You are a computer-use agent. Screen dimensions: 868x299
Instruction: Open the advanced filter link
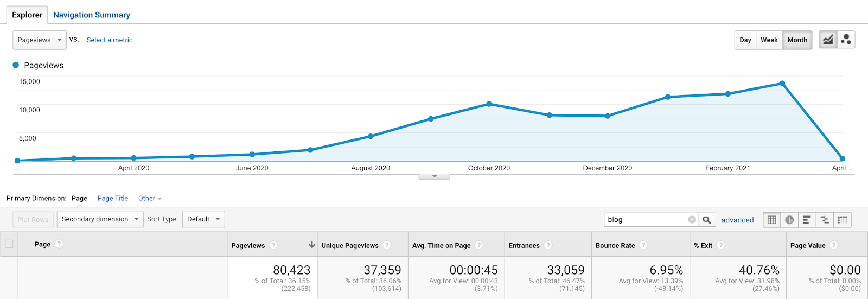(737, 220)
